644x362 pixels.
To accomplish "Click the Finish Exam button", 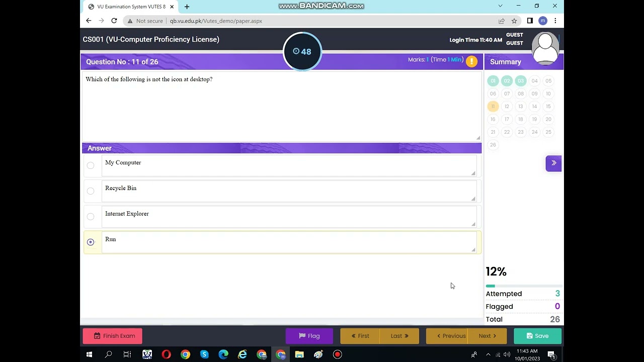I will click(x=113, y=336).
